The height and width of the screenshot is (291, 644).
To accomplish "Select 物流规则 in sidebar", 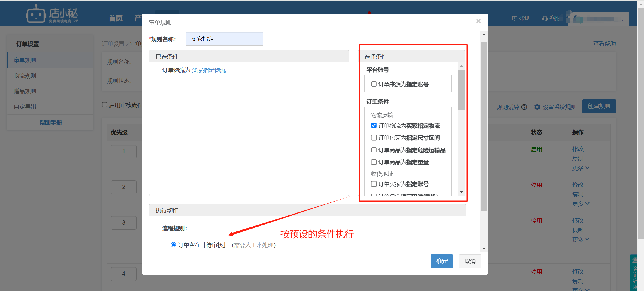I will (50, 76).
